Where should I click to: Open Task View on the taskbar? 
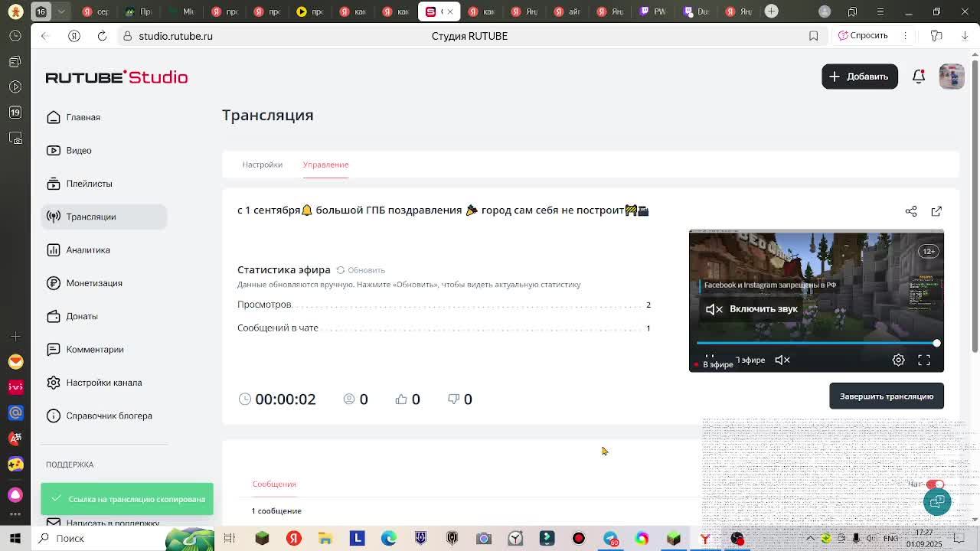[x=229, y=538]
